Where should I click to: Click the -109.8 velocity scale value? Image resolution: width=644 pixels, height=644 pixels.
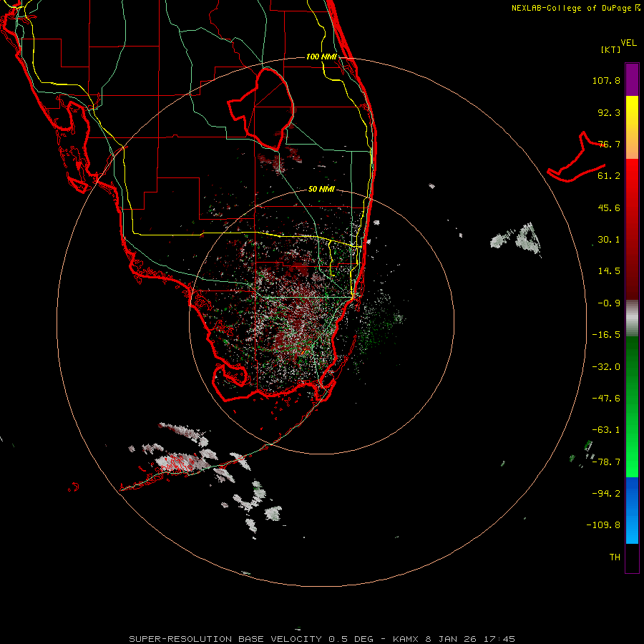(603, 525)
